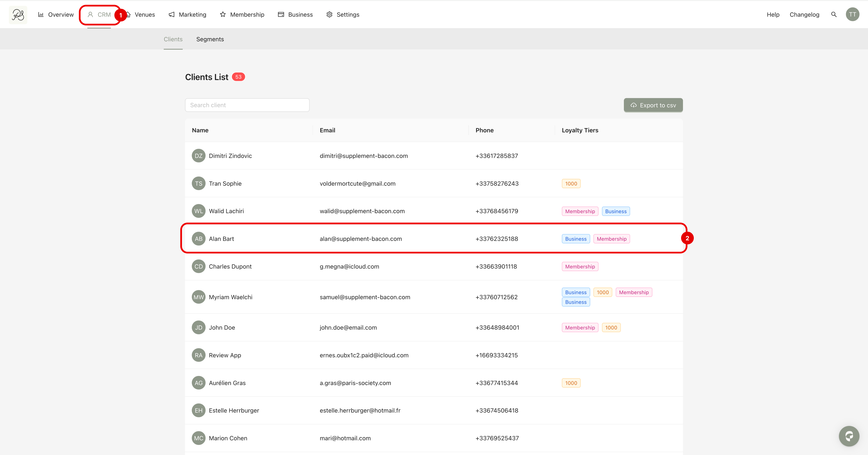This screenshot has width=868, height=455.
Task: Focus the Search client field
Action: coord(247,105)
